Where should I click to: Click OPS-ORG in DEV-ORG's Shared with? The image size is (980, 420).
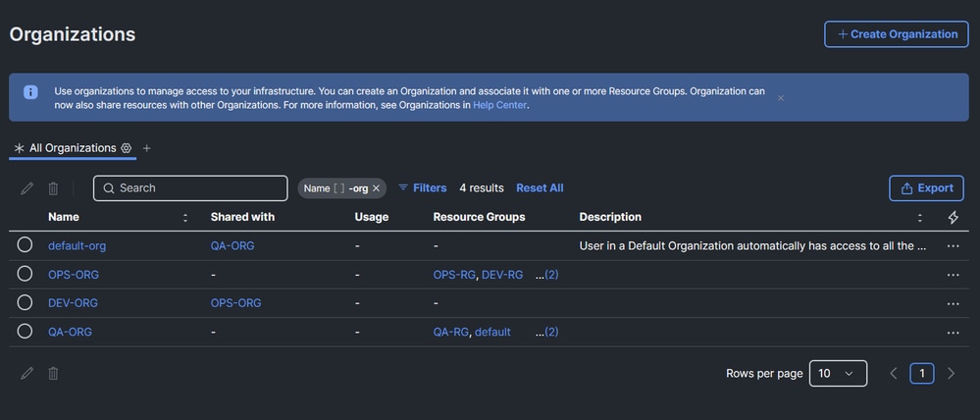point(235,303)
